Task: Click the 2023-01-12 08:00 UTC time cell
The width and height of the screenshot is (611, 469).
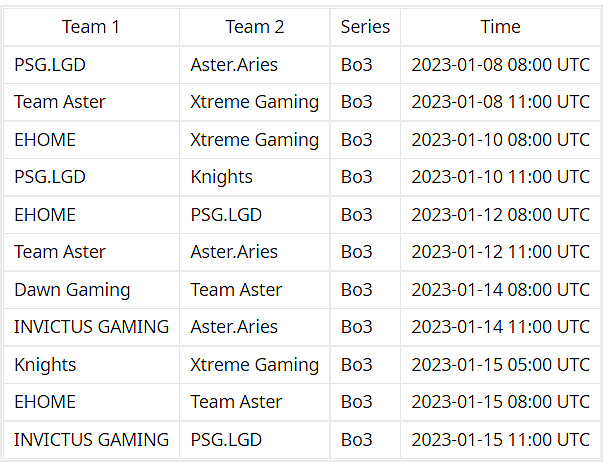Action: 500,215
